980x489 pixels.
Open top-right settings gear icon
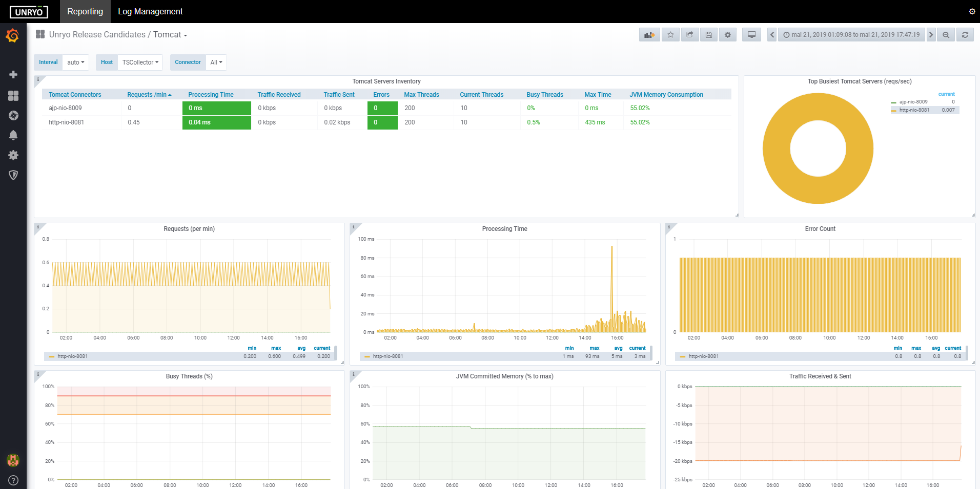(972, 11)
